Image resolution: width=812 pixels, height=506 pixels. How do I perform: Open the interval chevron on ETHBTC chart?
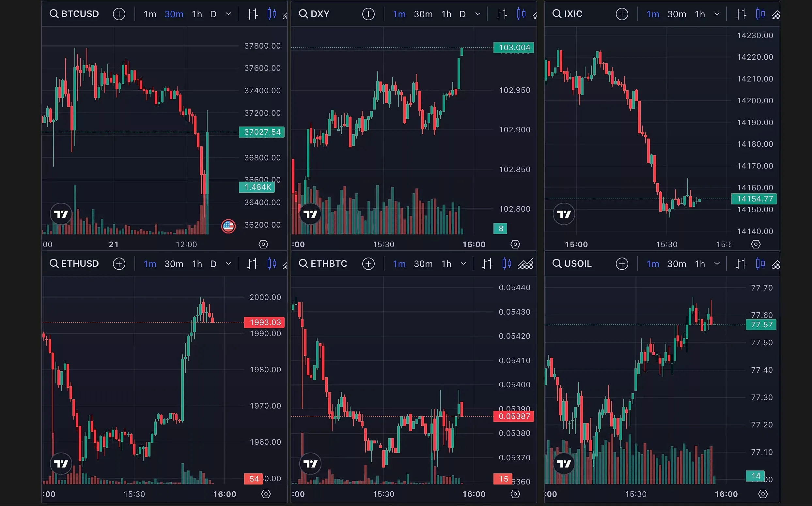(x=464, y=263)
